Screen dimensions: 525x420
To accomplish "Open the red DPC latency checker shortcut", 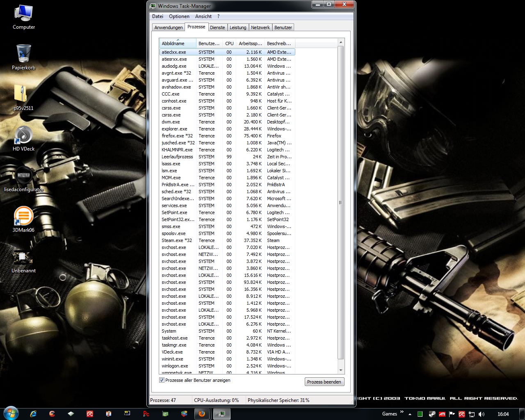I will pyautogui.click(x=146, y=414).
